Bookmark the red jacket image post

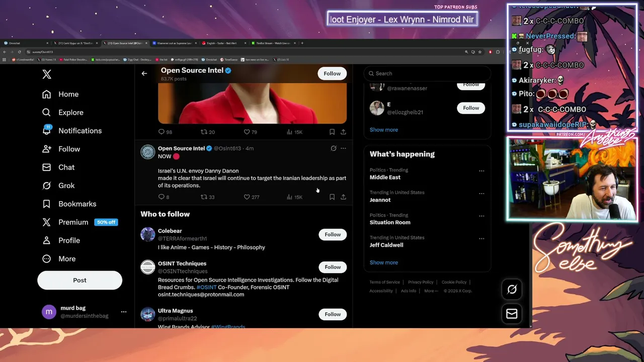(x=332, y=132)
